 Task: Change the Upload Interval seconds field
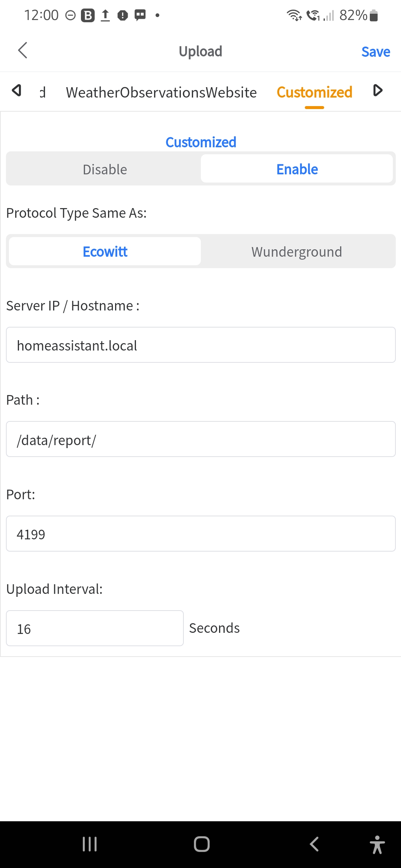[95, 628]
